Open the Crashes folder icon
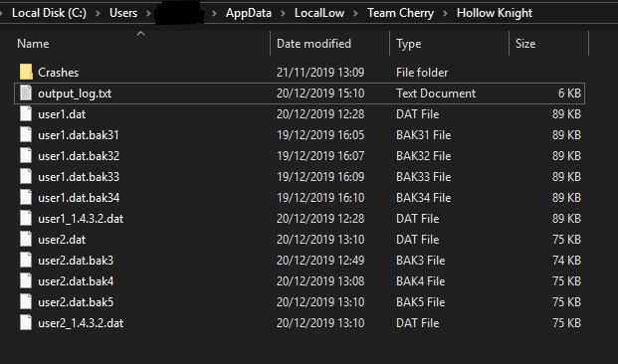 click(26, 72)
